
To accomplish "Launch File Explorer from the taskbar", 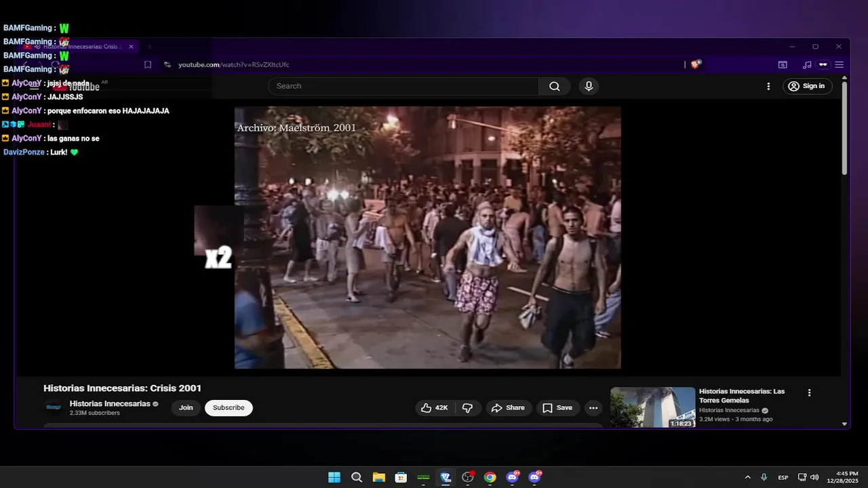I will [378, 477].
